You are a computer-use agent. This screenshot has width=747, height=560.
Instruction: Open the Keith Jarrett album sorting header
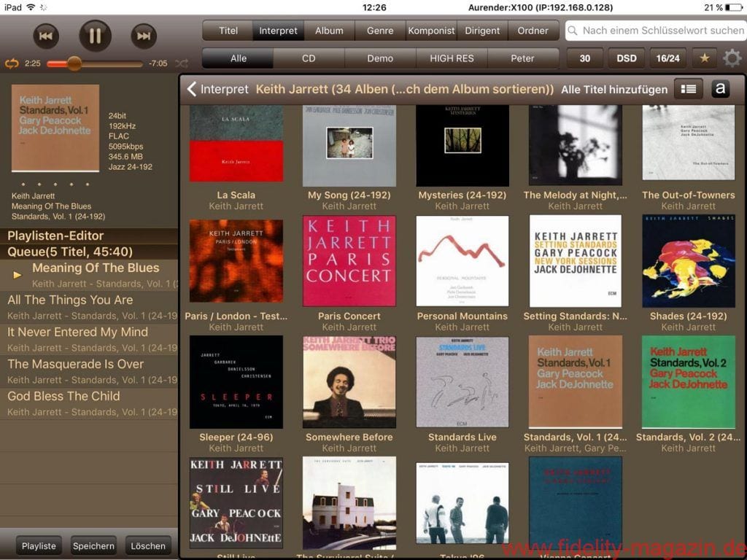click(404, 89)
